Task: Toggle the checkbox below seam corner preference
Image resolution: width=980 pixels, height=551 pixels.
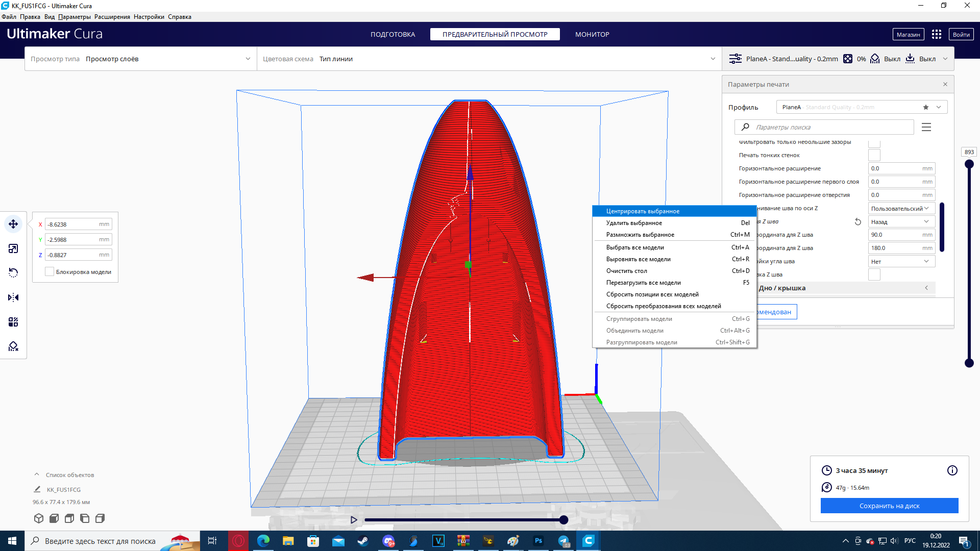Action: click(x=874, y=274)
